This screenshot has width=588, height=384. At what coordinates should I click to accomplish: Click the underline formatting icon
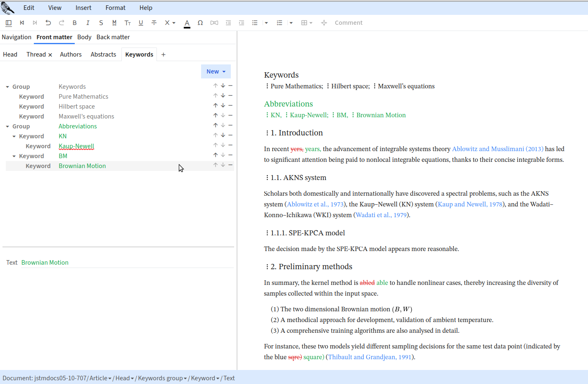141,23
